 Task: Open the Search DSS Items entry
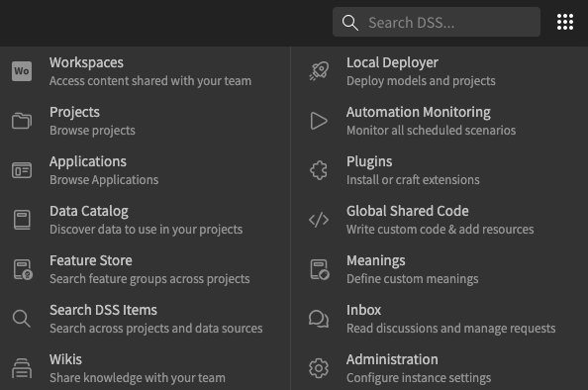[x=104, y=310]
